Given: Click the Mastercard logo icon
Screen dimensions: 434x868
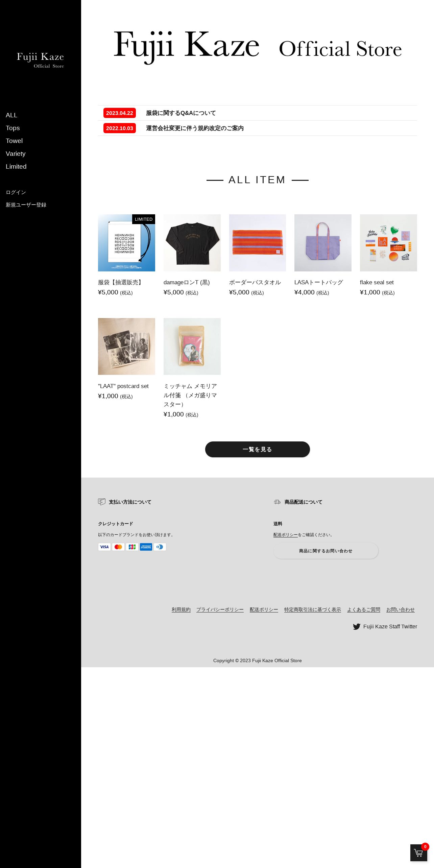Looking at the screenshot, I should click(x=118, y=547).
